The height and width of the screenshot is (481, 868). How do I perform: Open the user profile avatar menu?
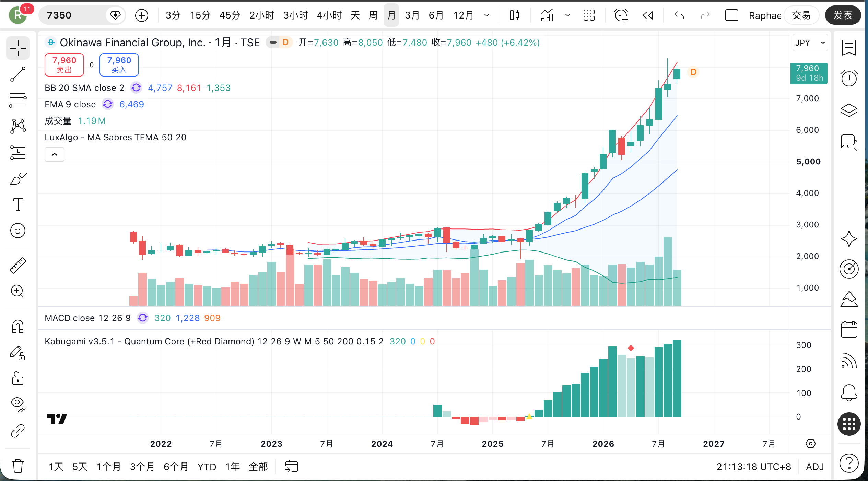coord(18,15)
